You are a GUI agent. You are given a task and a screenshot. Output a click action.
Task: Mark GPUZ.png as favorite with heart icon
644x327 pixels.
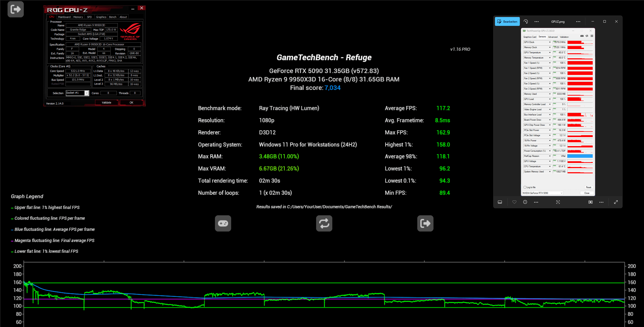click(x=514, y=202)
